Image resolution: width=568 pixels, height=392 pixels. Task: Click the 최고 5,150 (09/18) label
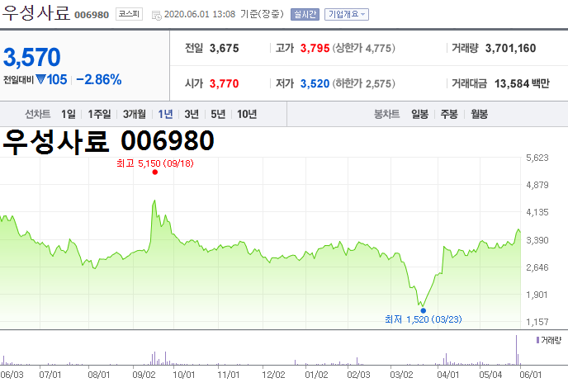[x=155, y=163]
